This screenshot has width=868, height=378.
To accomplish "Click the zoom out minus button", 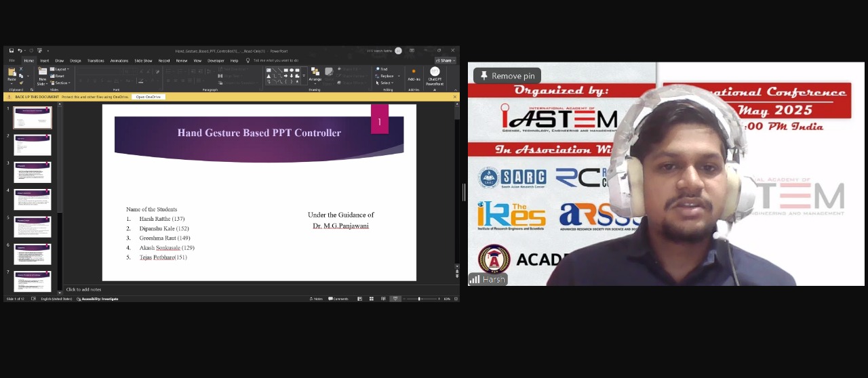I will click(x=405, y=299).
